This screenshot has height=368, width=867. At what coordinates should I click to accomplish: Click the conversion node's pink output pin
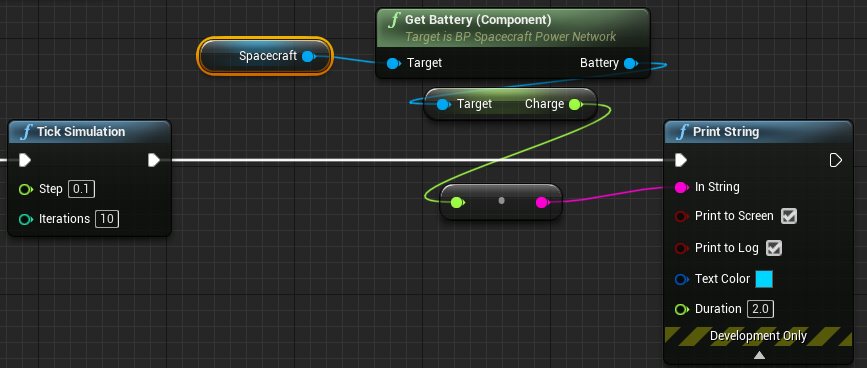[x=542, y=203]
